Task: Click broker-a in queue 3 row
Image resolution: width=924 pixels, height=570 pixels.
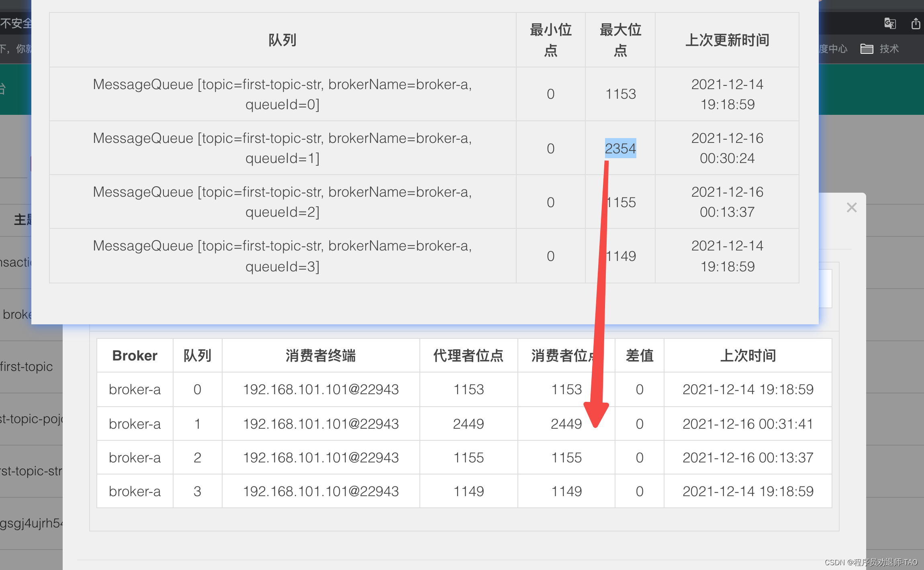Action: coord(135,491)
